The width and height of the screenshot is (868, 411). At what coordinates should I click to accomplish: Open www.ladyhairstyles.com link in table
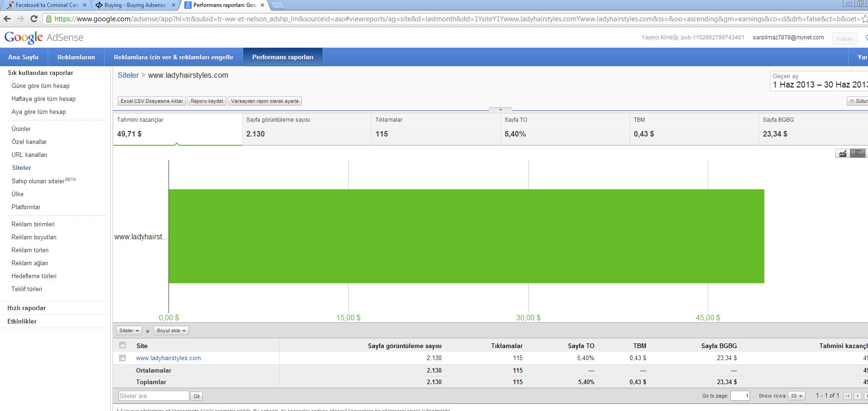coord(168,358)
